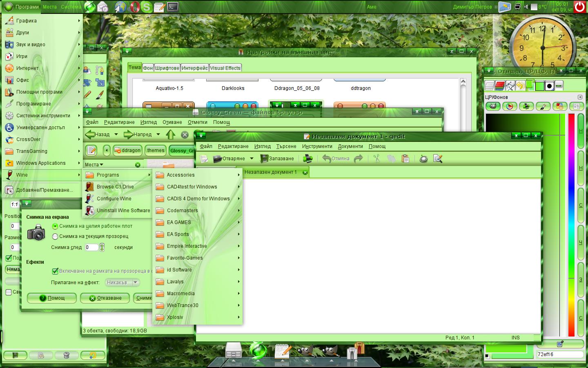Click the mail launcher in top panel
588x368 pixels.
click(102, 7)
